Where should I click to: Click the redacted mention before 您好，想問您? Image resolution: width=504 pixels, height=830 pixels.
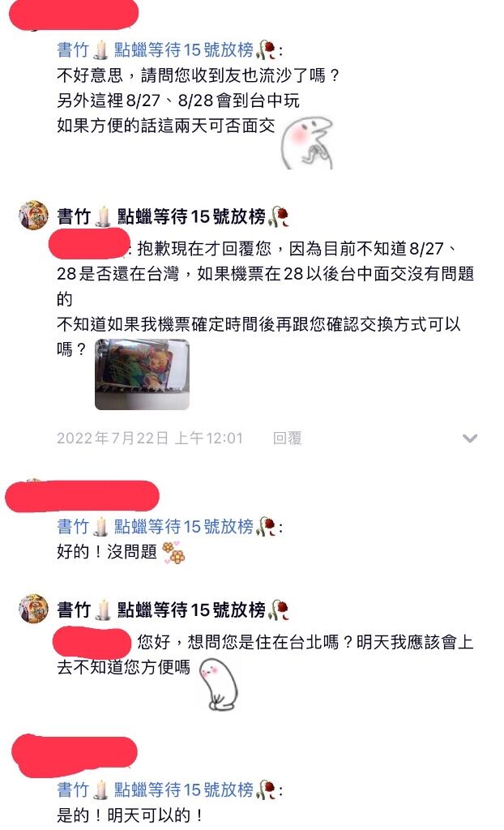92,642
